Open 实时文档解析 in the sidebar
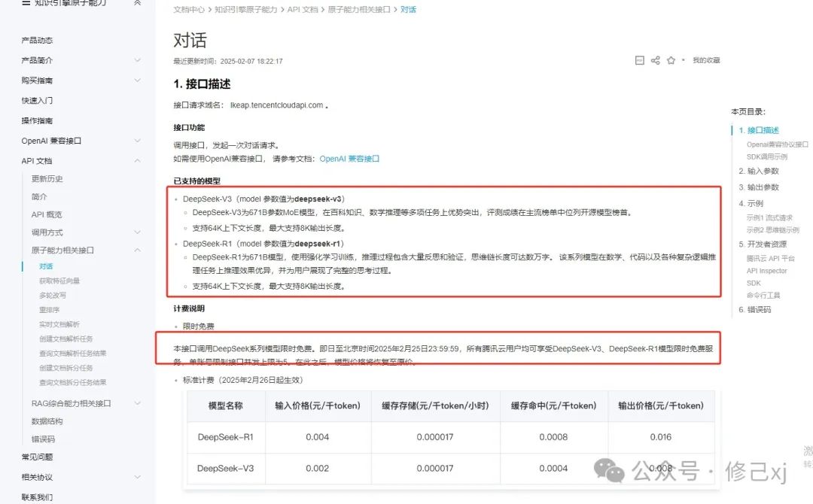The height and width of the screenshot is (504, 813). point(59,324)
